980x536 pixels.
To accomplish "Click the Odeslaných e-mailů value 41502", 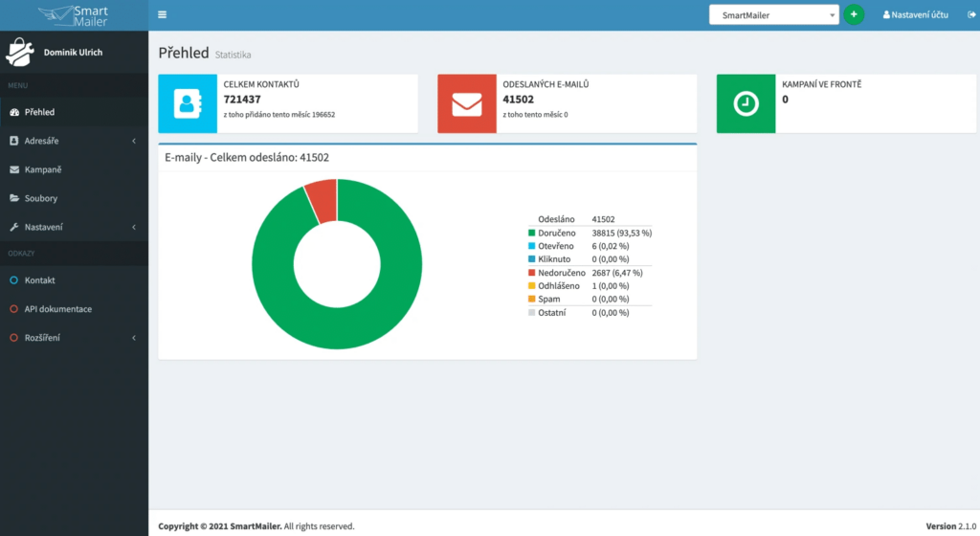I will 519,100.
